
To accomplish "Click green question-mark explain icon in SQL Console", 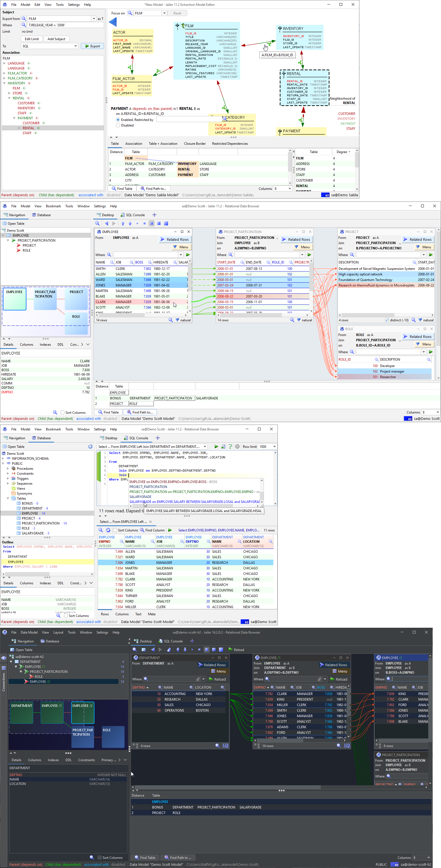I will click(230, 446).
